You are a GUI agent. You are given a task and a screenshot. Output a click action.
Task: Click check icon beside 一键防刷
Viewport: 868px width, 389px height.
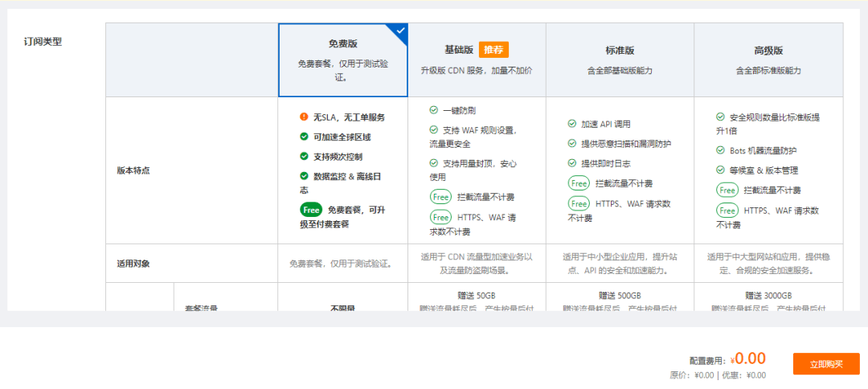[434, 111]
